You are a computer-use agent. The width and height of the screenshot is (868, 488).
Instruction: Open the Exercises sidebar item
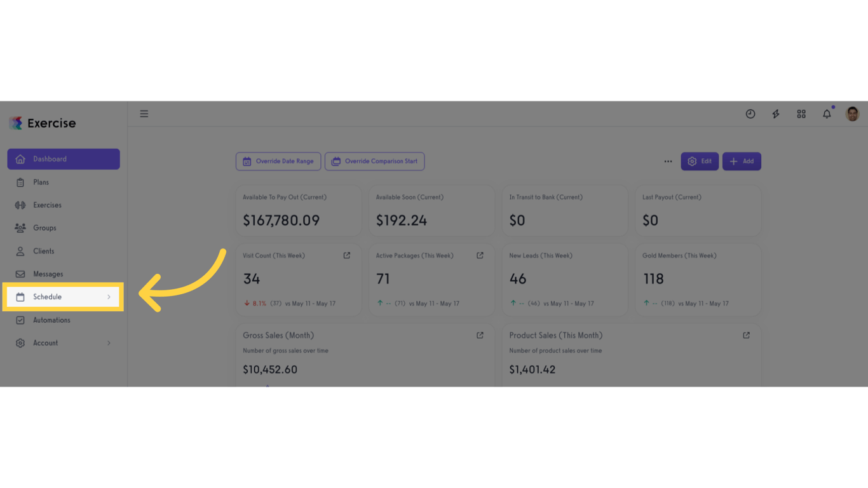click(x=47, y=205)
